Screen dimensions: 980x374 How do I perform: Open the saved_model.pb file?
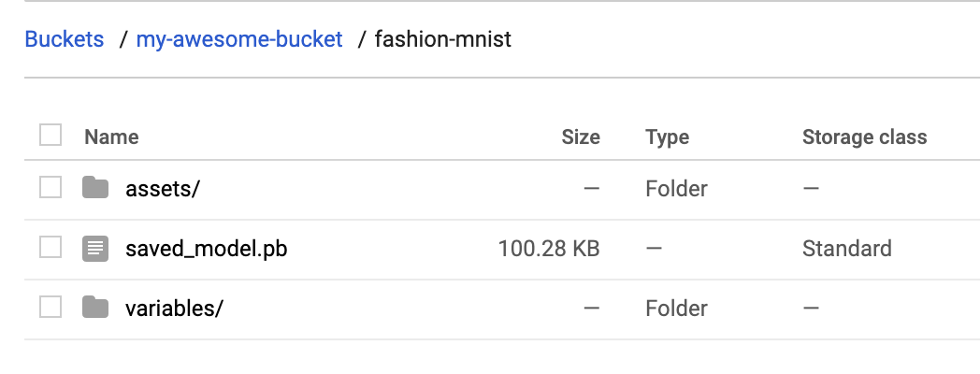(x=206, y=249)
